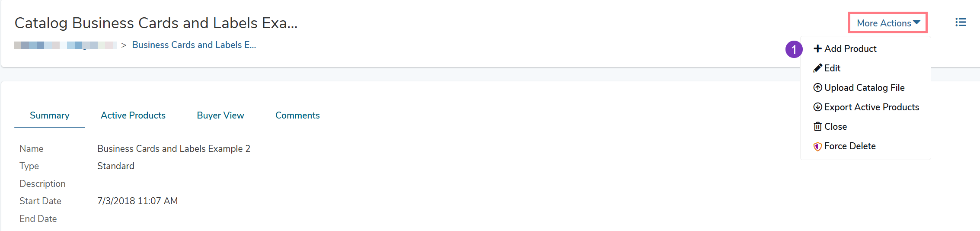Click the caret arrow after More Actions
The image size is (980, 231).
[917, 22]
